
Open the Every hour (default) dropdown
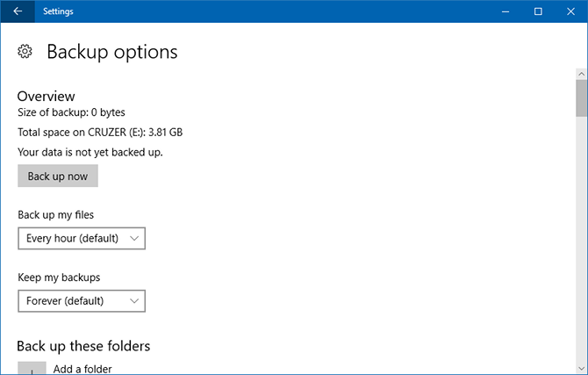click(x=81, y=238)
